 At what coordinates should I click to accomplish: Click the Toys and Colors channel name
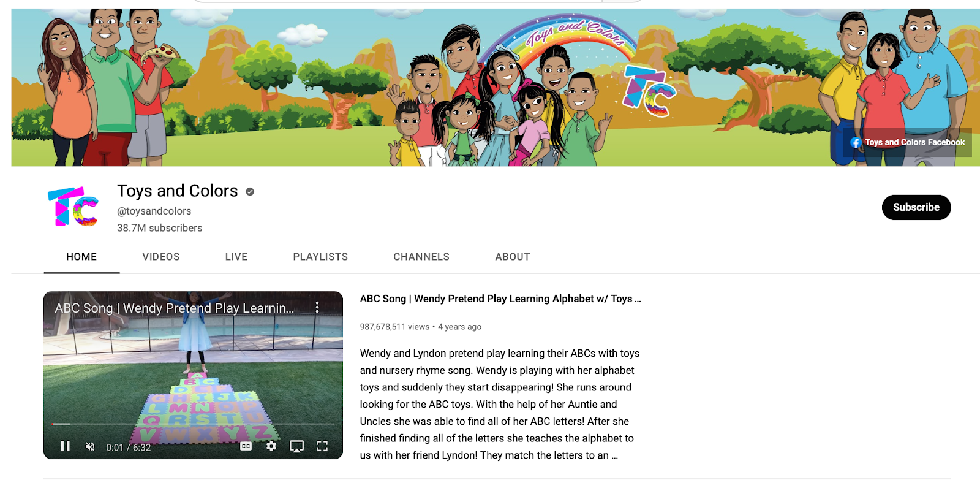[178, 191]
